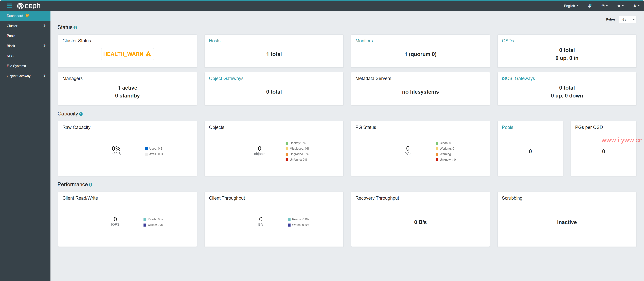Click the info icon next to Performance

(x=91, y=185)
